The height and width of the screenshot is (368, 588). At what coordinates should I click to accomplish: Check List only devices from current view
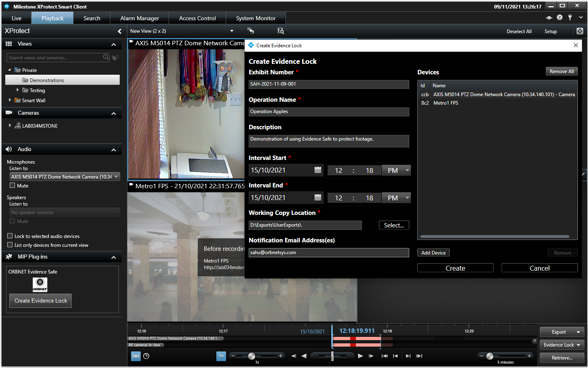(10, 245)
